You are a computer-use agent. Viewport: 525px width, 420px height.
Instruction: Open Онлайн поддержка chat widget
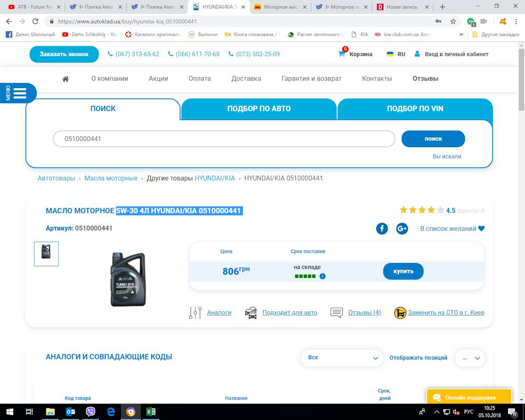pyautogui.click(x=469, y=397)
